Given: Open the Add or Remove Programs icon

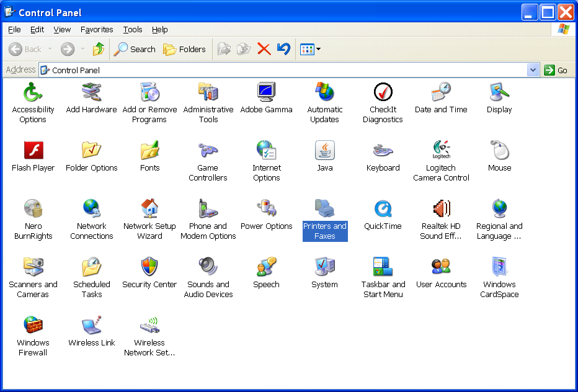Looking at the screenshot, I should [x=149, y=92].
